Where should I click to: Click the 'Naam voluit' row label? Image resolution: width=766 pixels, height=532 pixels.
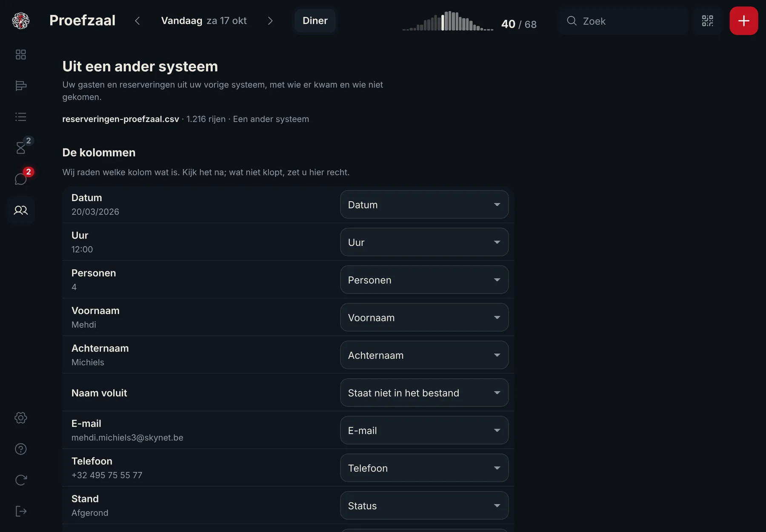click(x=99, y=393)
